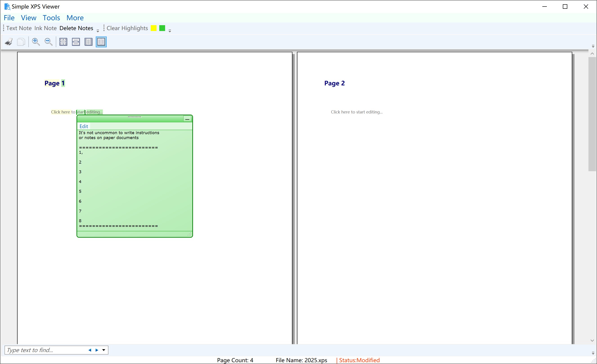Select the Print tool
597x364 pixels.
click(x=9, y=42)
